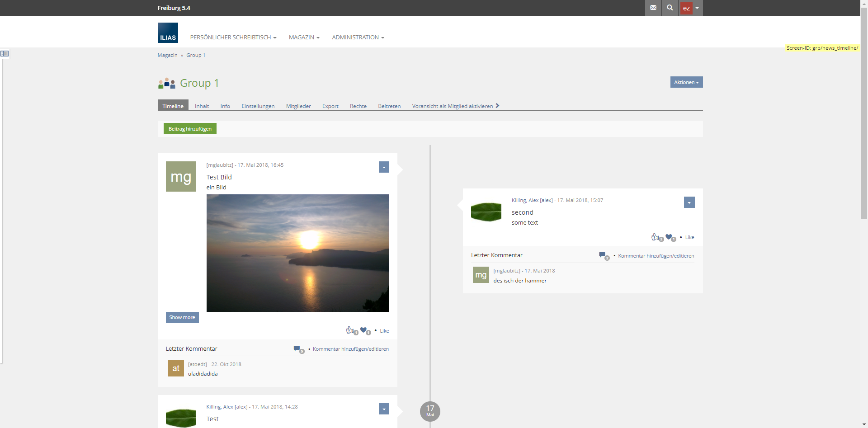Click comment bubble icon on second post

tap(602, 255)
